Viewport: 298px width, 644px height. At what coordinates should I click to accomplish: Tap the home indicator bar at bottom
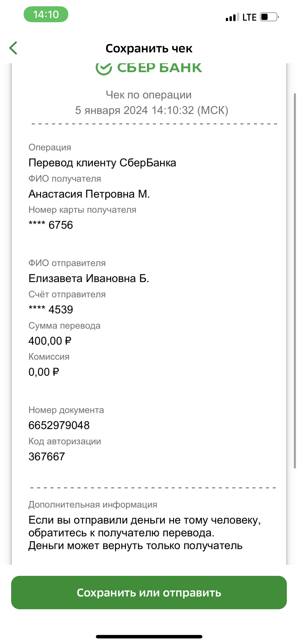click(149, 637)
